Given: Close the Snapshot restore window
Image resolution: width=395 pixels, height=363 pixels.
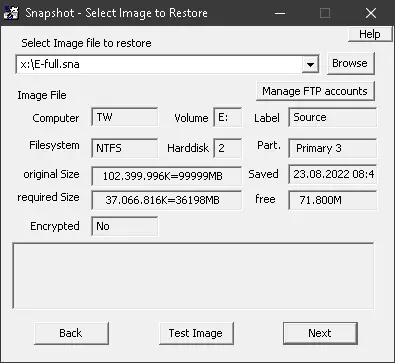Looking at the screenshot, I should tap(371, 13).
